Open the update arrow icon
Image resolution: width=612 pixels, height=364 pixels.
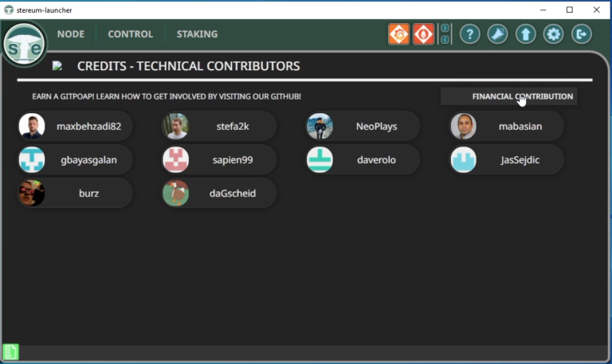point(525,34)
